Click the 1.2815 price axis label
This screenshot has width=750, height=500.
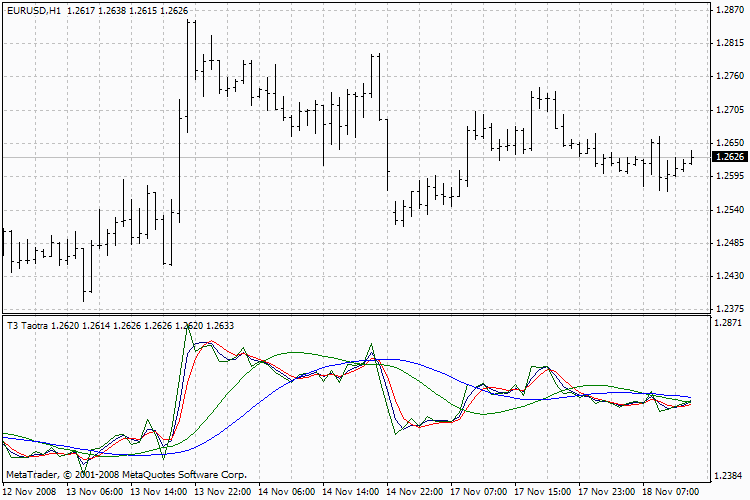[x=730, y=43]
